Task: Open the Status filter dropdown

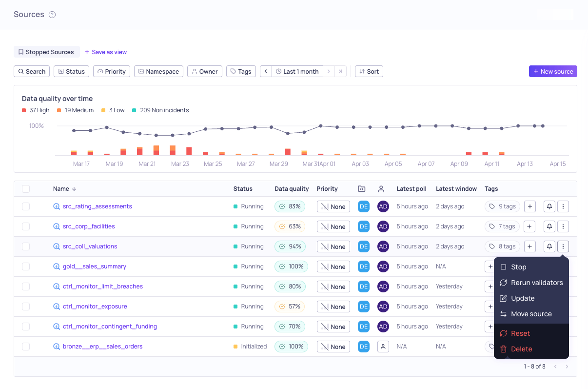Action: 71,71
